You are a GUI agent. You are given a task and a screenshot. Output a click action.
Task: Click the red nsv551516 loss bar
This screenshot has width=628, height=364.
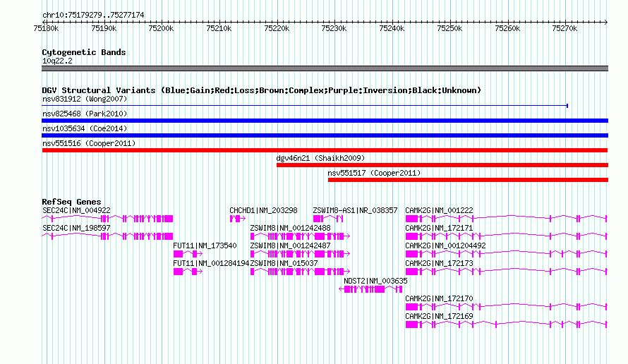point(325,150)
